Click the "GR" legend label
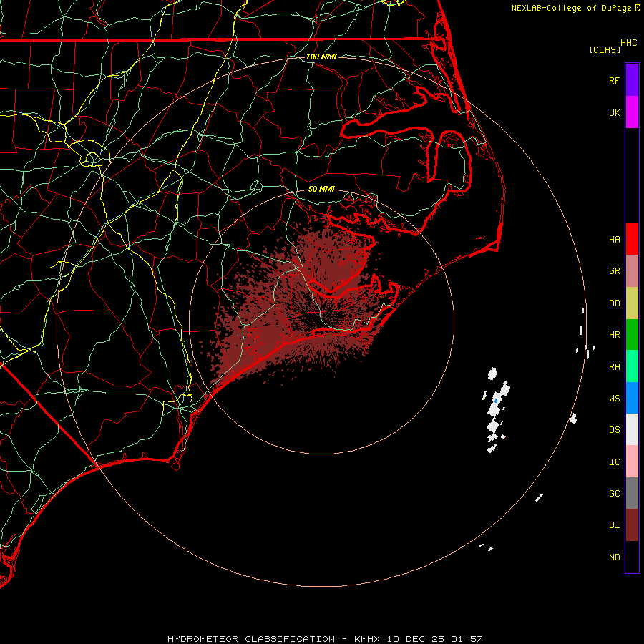The image size is (644, 644). point(614,271)
